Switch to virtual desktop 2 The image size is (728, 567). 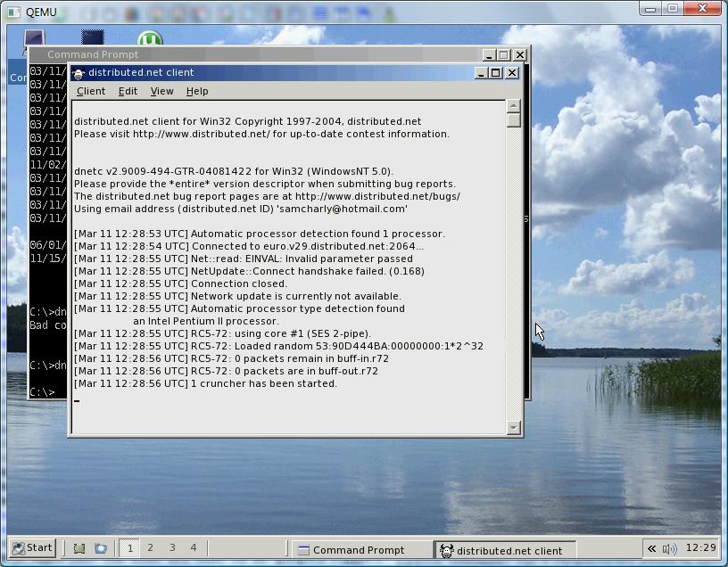150,548
